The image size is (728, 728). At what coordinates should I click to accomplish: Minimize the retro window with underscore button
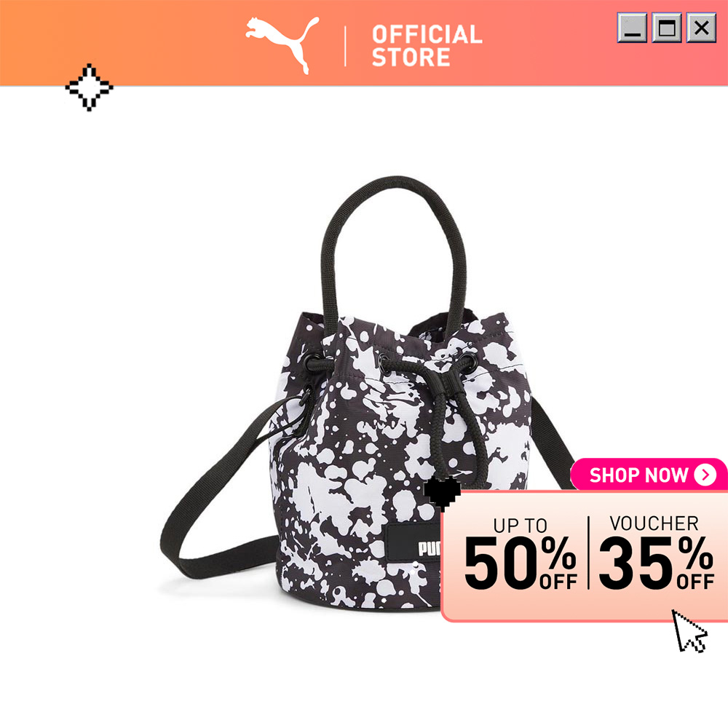pos(632,28)
